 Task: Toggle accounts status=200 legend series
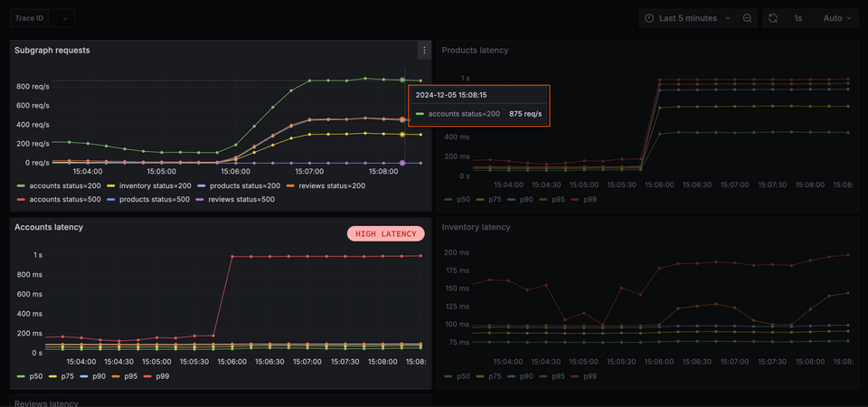(60, 186)
